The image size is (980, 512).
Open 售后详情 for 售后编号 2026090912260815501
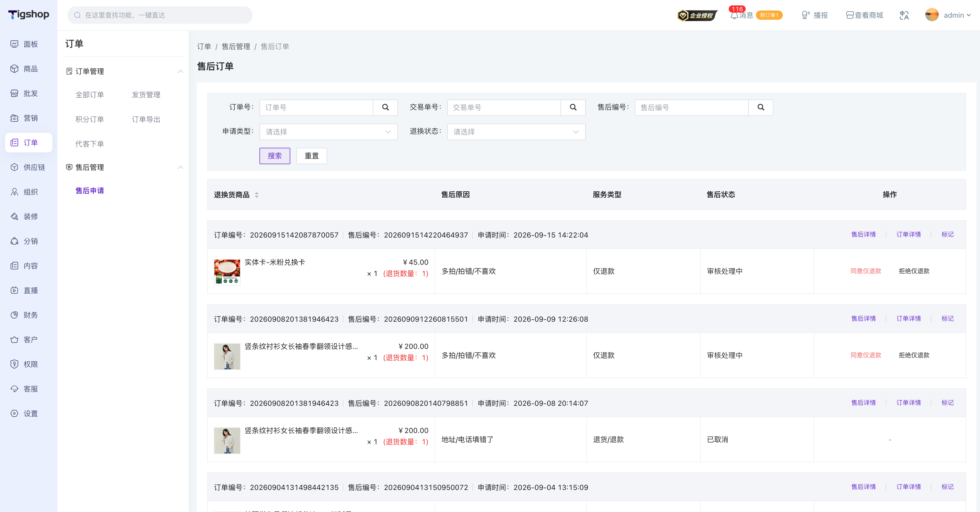(863, 319)
